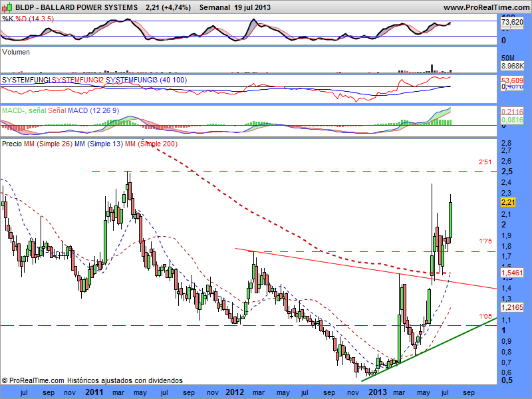The image size is (532, 399).
Task: Click the MACD value 0,2116
Action: (512, 112)
